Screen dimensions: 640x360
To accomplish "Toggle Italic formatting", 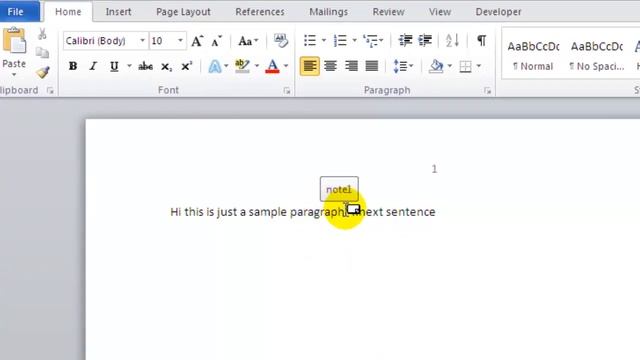I will [x=93, y=66].
